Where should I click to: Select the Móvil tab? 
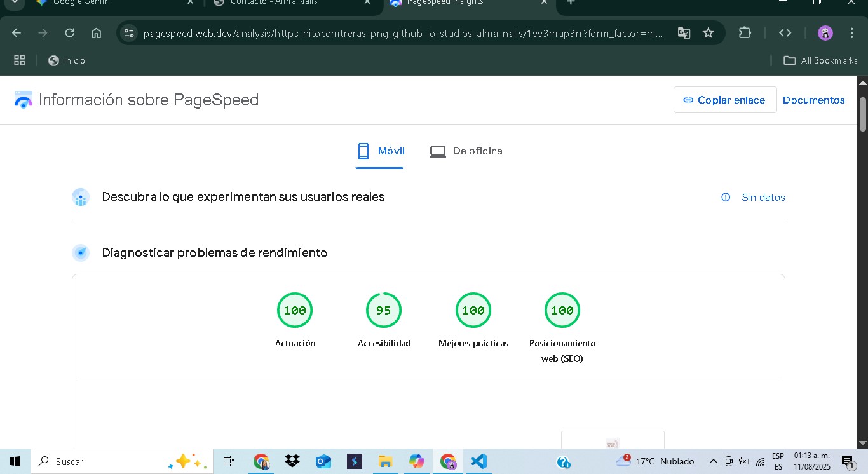coord(380,151)
